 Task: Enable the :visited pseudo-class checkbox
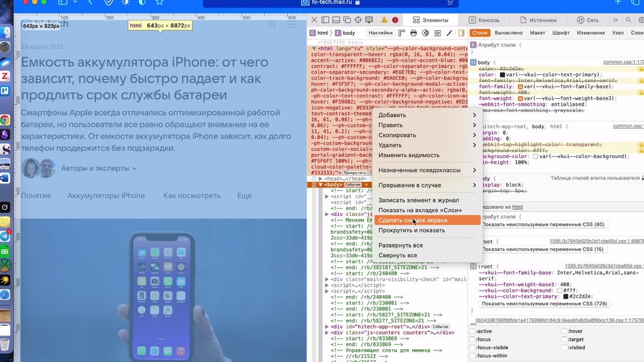[x=564, y=348]
